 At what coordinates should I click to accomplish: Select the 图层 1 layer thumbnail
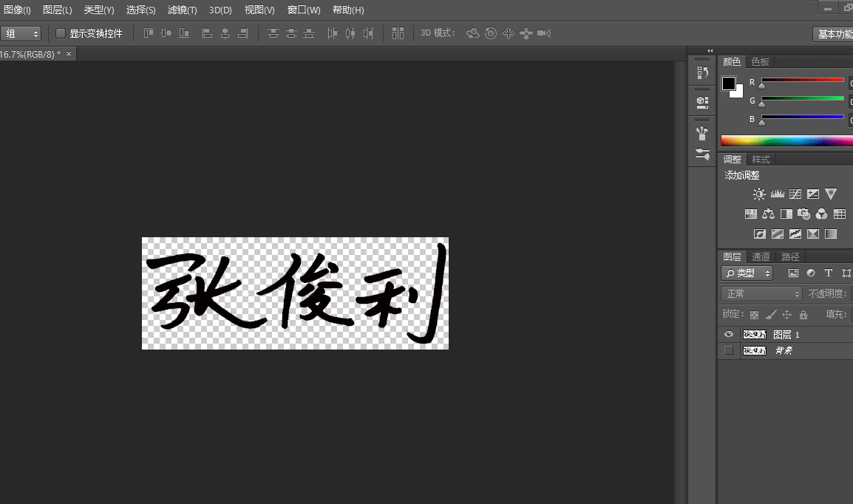(x=754, y=335)
